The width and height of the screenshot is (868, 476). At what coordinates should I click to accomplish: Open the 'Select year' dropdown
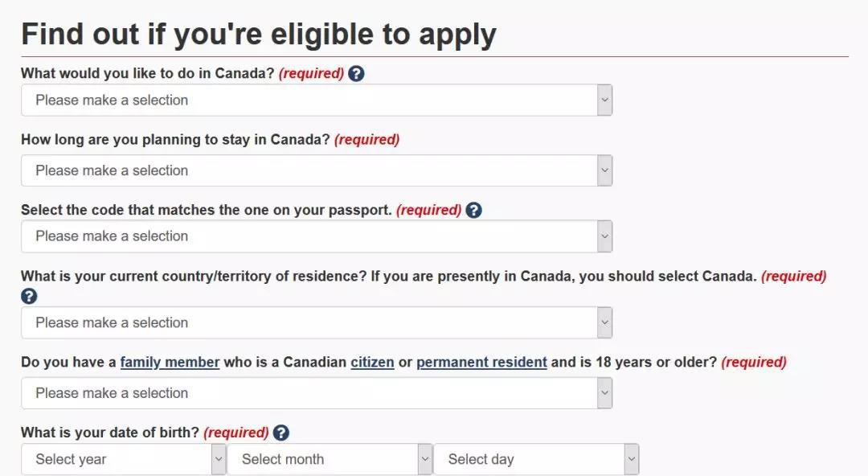pos(123,459)
